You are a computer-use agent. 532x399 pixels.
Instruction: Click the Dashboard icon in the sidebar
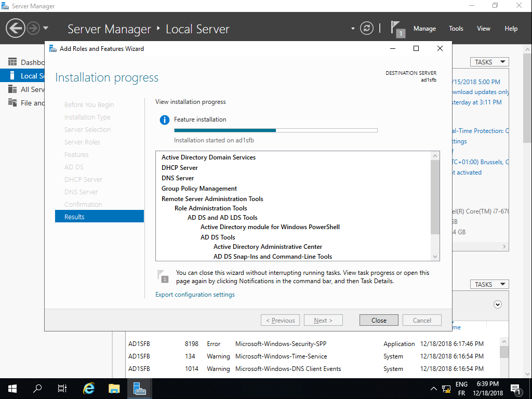(12, 62)
